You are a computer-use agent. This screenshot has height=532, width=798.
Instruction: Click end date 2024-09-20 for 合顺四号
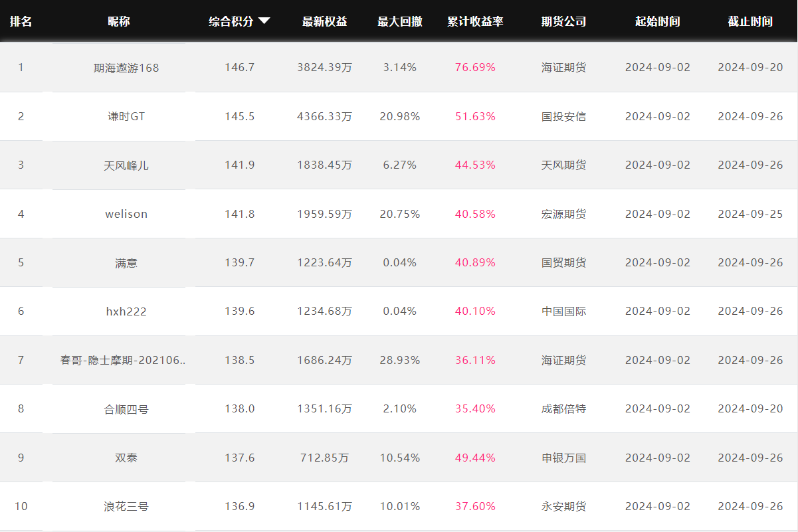pyautogui.click(x=750, y=409)
